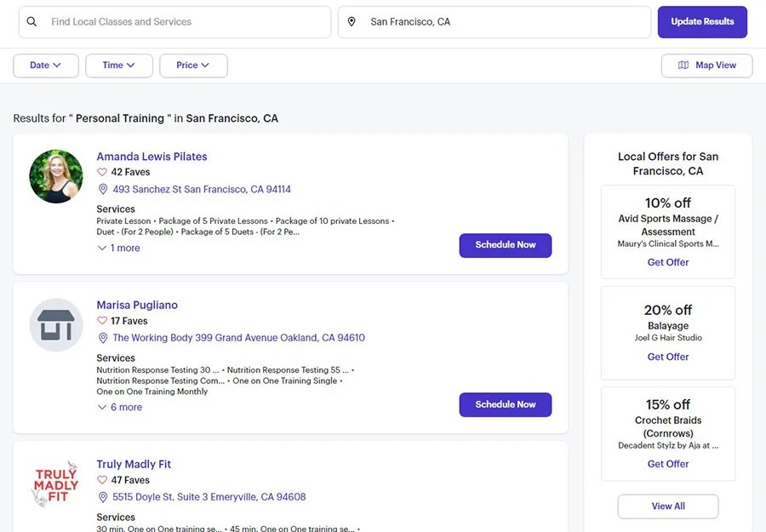This screenshot has width=766, height=532.
Task: Click Truly Madly Fit logo image
Action: click(56, 484)
